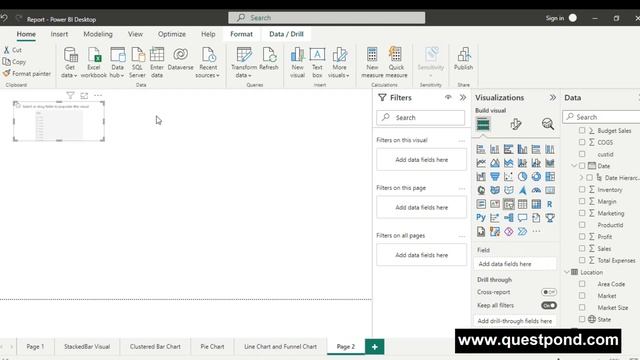
Task: Select the Clustered column chart visual
Action: click(522, 149)
